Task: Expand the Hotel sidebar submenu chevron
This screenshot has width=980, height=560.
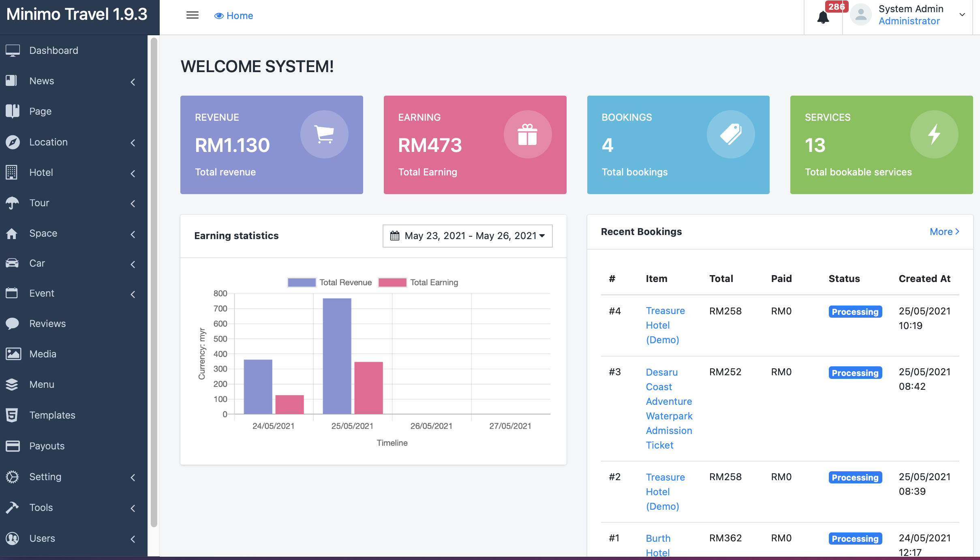Action: (133, 173)
